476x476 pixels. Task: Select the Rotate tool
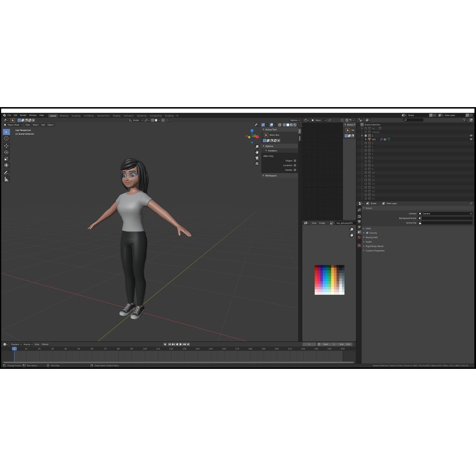[6, 152]
